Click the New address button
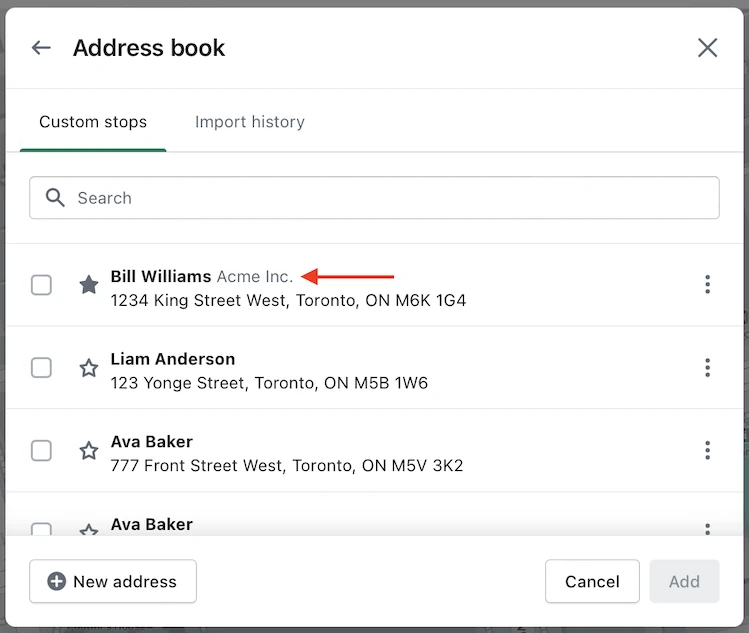Image resolution: width=749 pixels, height=633 pixels. 113,581
